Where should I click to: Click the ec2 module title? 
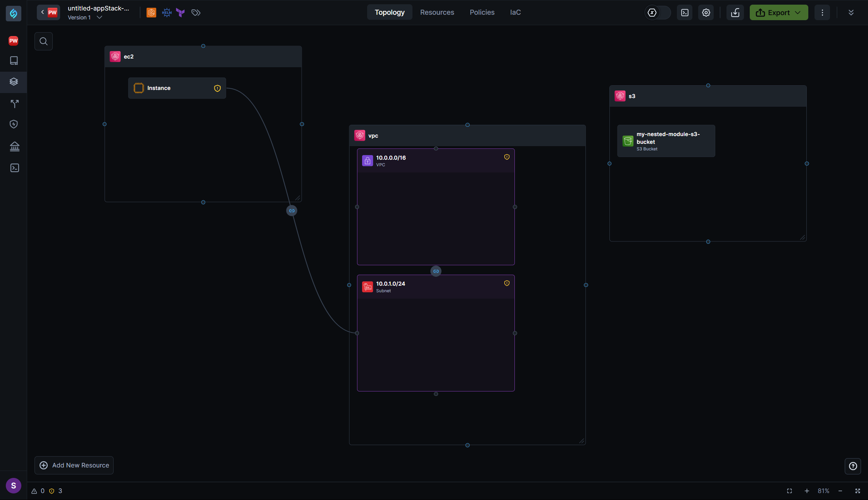coord(129,57)
